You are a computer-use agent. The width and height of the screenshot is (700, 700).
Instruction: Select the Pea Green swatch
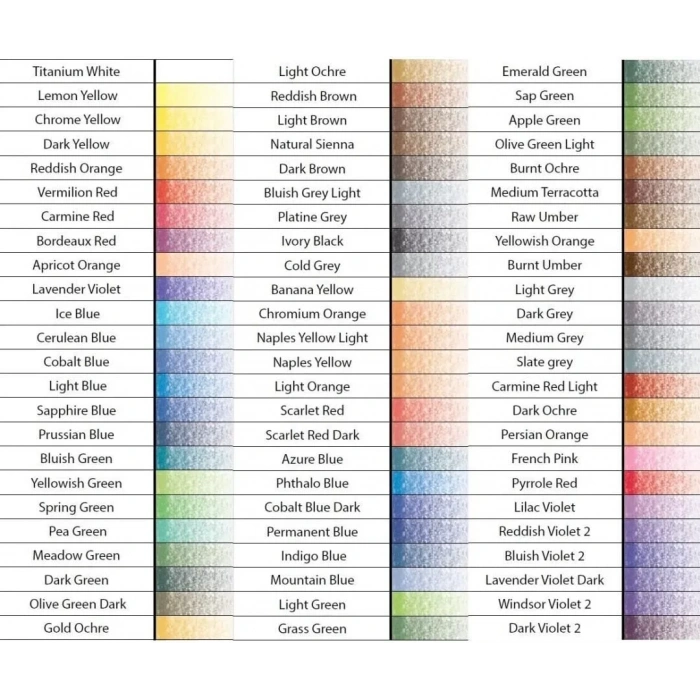(194, 531)
